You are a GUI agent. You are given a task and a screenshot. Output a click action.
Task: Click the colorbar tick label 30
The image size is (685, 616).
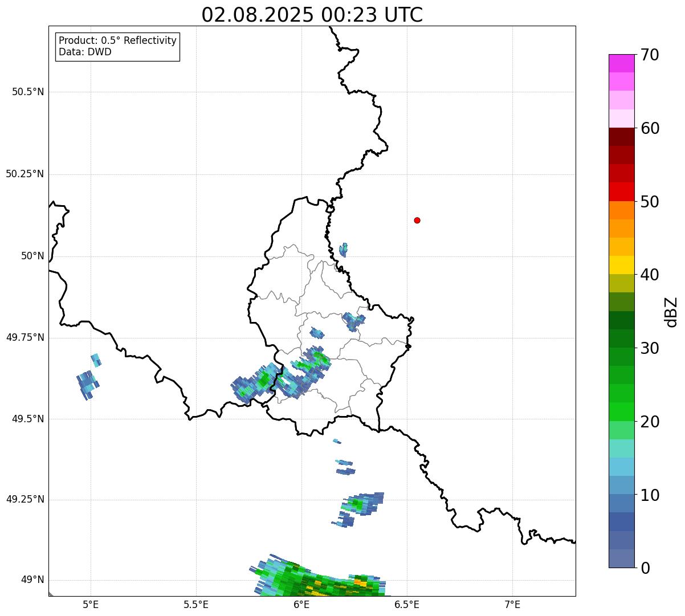click(x=650, y=348)
